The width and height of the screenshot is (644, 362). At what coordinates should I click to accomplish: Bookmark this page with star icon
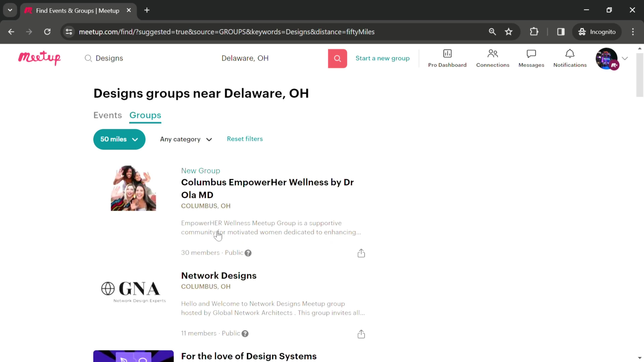[x=508, y=32]
